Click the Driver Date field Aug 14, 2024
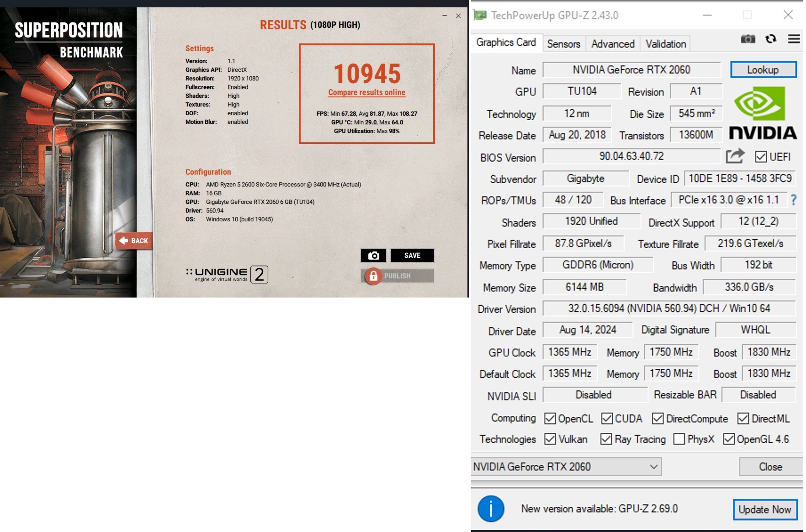The width and height of the screenshot is (806, 532). tap(588, 330)
